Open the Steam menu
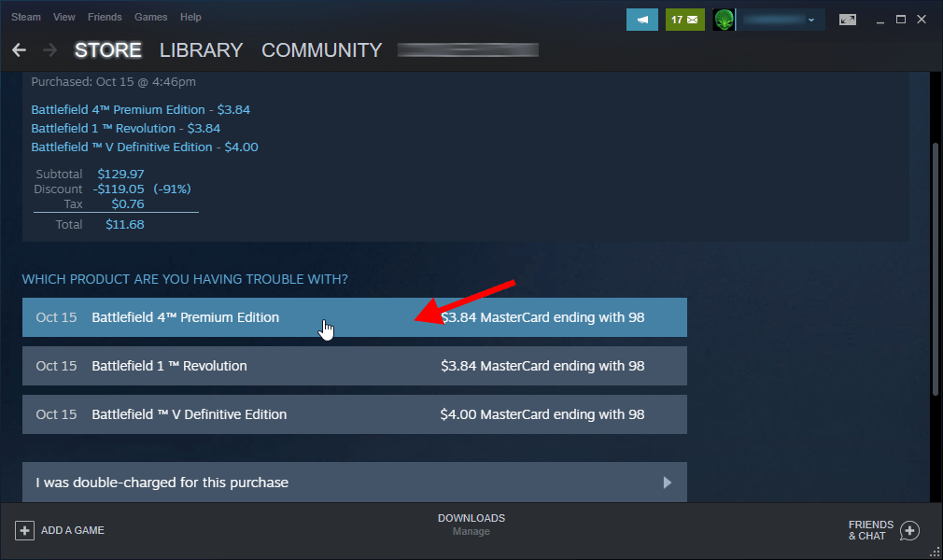The width and height of the screenshot is (943, 560). pyautogui.click(x=25, y=17)
